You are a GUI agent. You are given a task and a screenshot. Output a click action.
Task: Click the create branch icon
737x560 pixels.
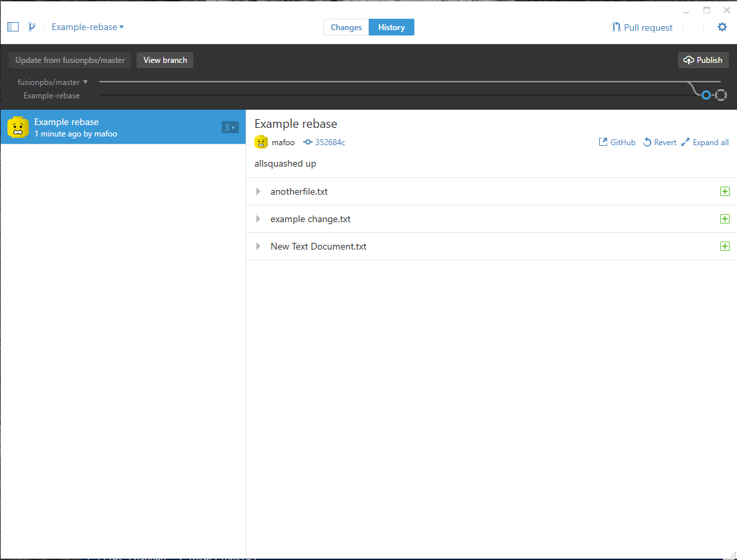point(31,27)
